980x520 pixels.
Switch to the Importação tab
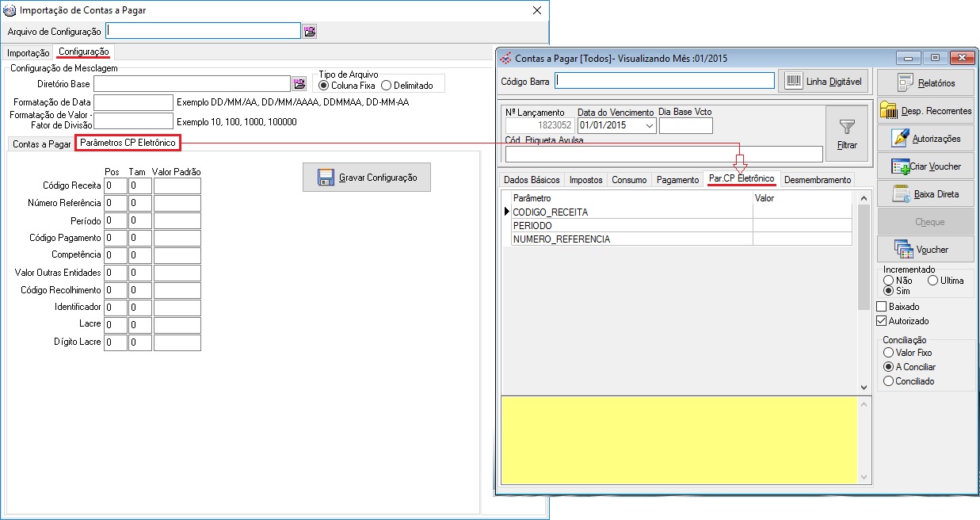29,52
